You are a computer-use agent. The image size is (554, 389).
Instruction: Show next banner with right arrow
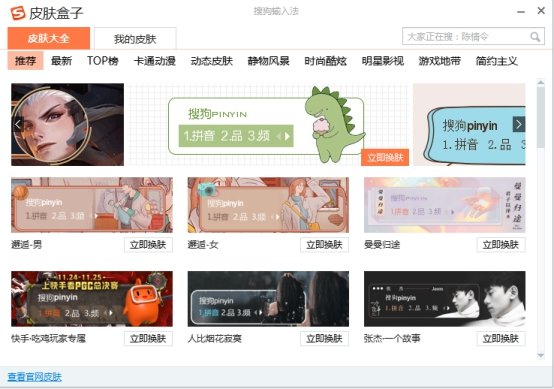click(519, 124)
